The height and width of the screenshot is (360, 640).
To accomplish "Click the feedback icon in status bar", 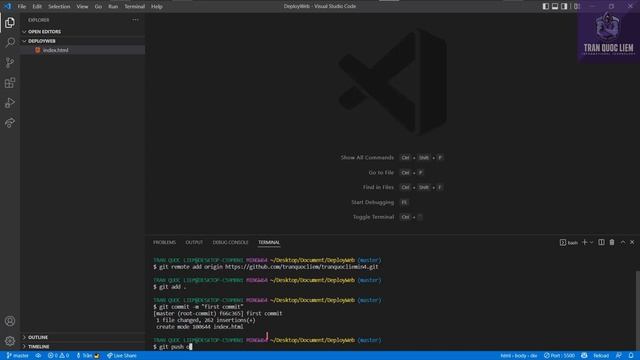I will pos(619,356).
